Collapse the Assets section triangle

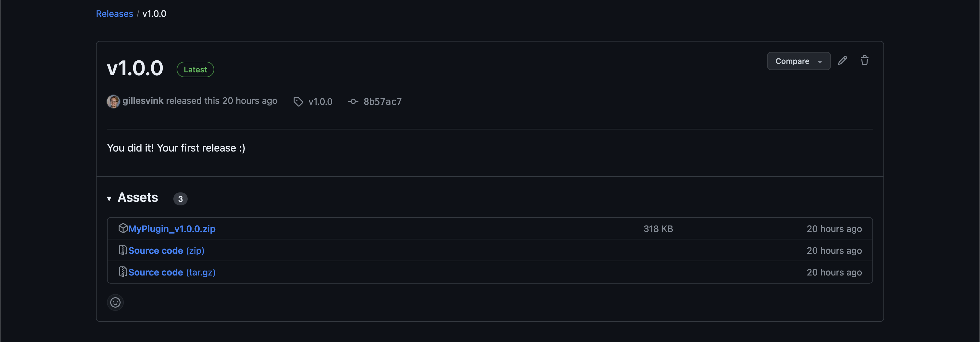[x=109, y=199]
